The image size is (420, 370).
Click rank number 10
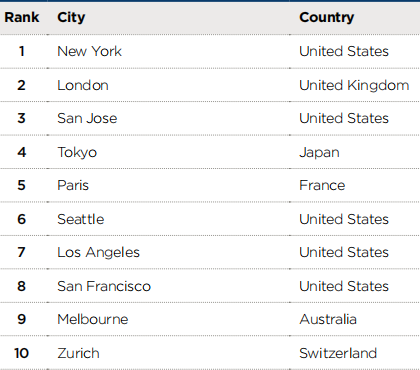click(22, 353)
